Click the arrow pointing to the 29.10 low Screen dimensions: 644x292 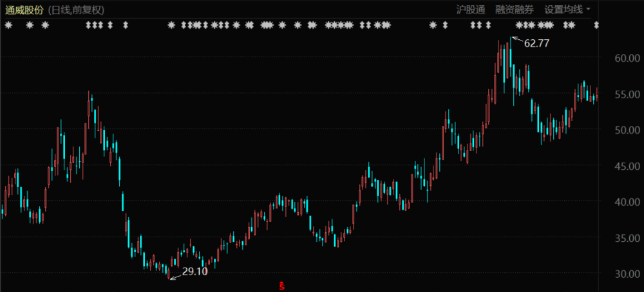(x=175, y=276)
